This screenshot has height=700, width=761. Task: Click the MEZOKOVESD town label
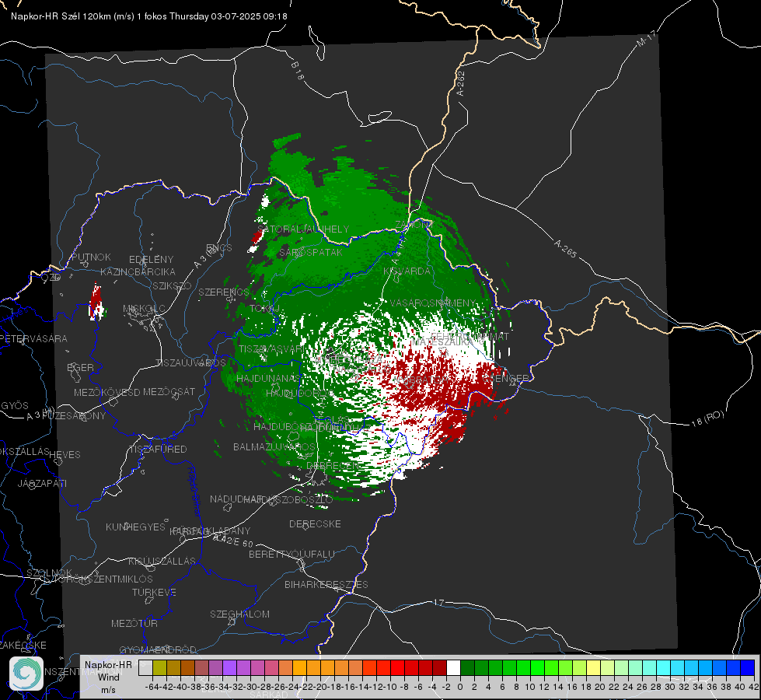pyautogui.click(x=106, y=392)
